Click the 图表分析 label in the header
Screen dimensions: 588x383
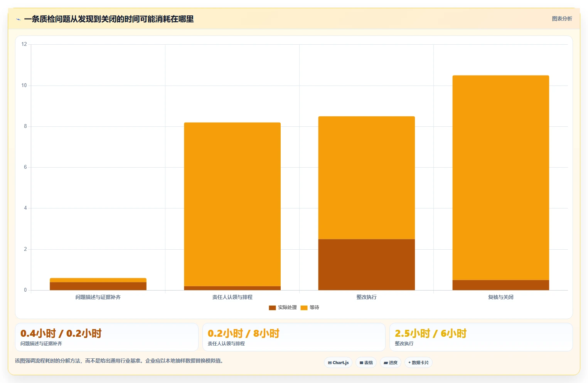pos(562,18)
